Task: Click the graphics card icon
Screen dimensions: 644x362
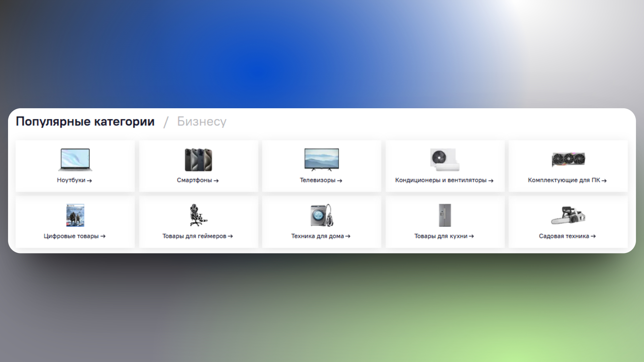Action: [568, 159]
